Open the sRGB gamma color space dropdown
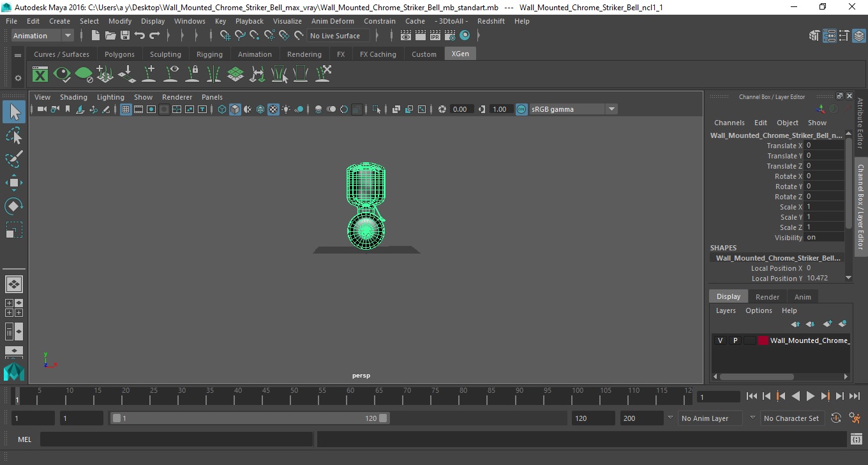The image size is (868, 465). click(x=573, y=109)
